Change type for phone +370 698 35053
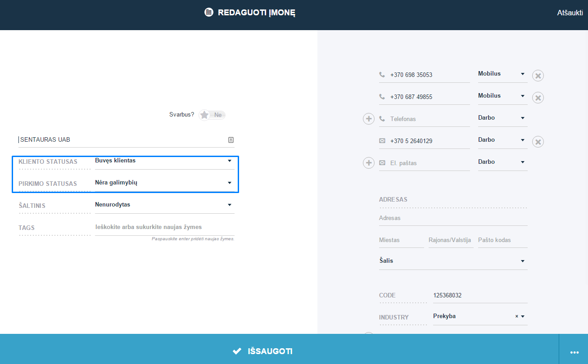This screenshot has width=588, height=364. pos(502,74)
